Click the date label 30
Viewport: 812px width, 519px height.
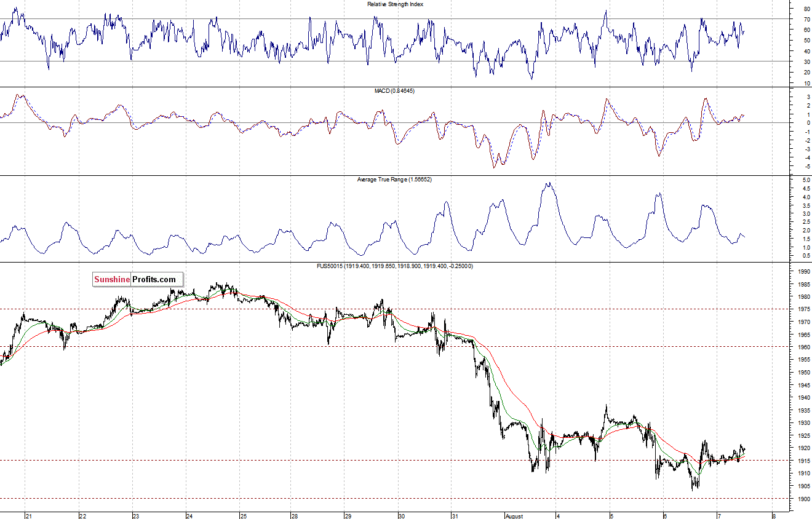[402, 515]
